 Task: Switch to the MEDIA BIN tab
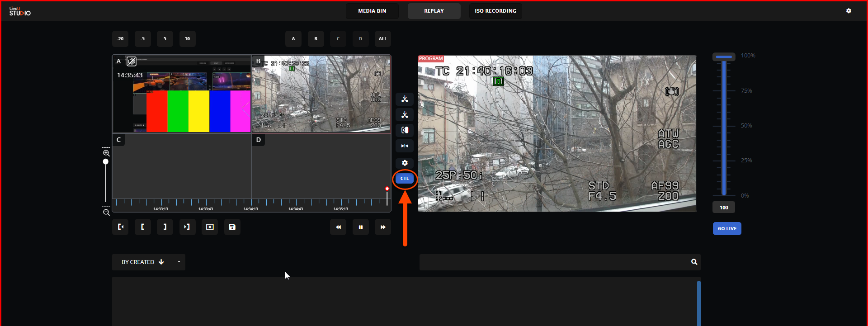click(x=372, y=11)
